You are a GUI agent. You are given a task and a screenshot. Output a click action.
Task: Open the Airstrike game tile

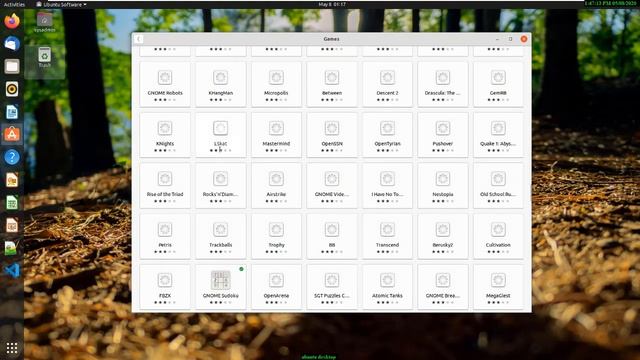(x=276, y=186)
